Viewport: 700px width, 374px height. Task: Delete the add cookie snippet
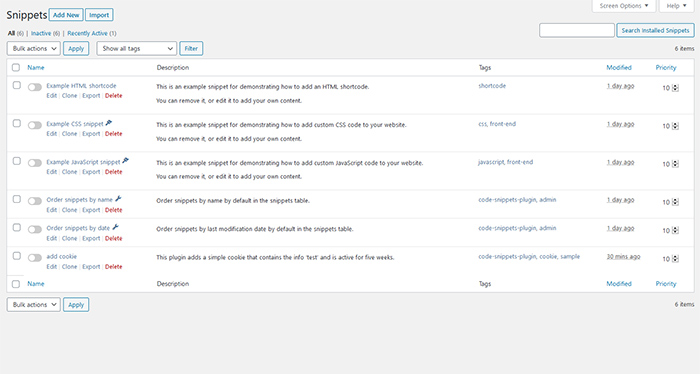click(x=113, y=267)
